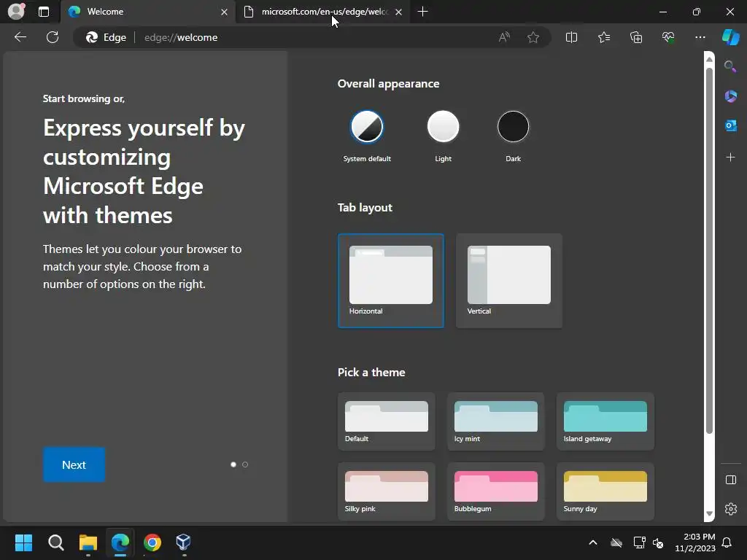The height and width of the screenshot is (560, 747).
Task: Open Settings and more ellipsis menu
Action: 700,37
